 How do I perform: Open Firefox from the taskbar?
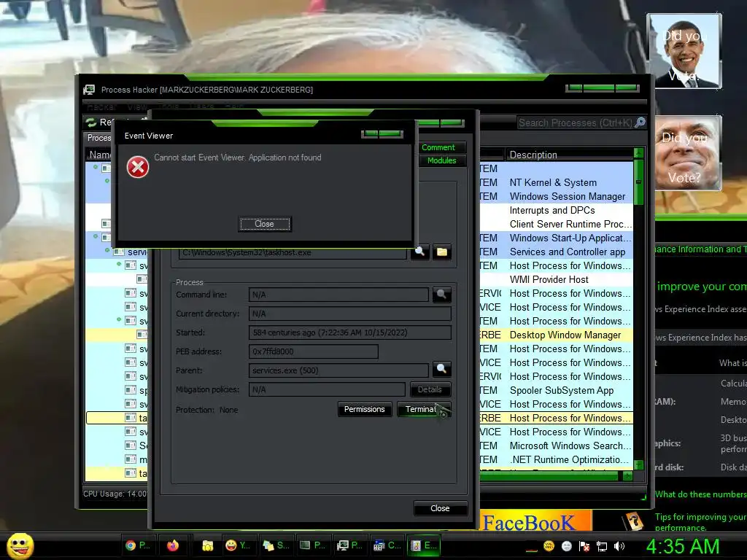(x=172, y=545)
